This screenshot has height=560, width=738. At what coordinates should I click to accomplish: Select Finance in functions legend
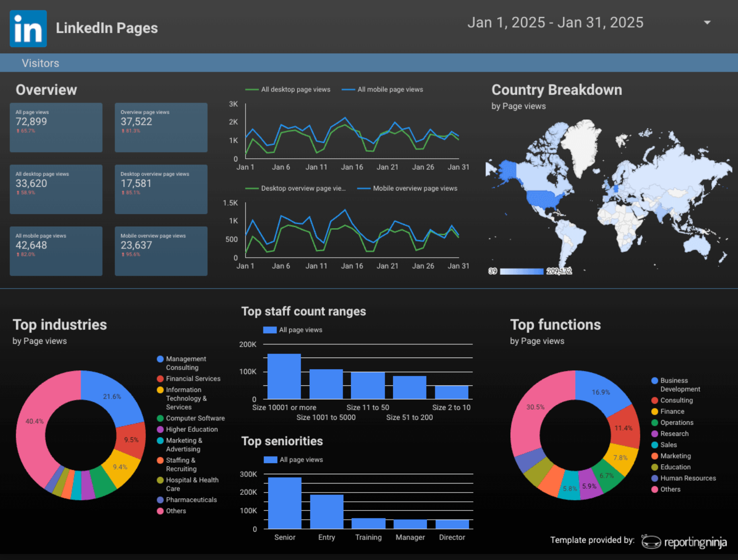pos(668,412)
